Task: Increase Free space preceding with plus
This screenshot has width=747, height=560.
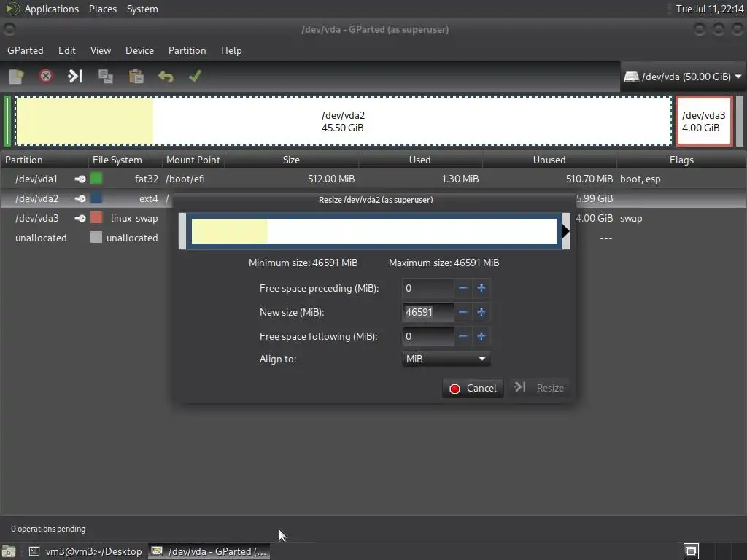Action: [x=481, y=288]
